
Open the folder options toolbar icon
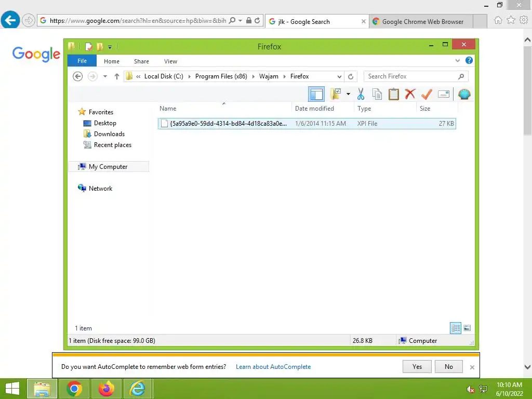pyautogui.click(x=335, y=95)
